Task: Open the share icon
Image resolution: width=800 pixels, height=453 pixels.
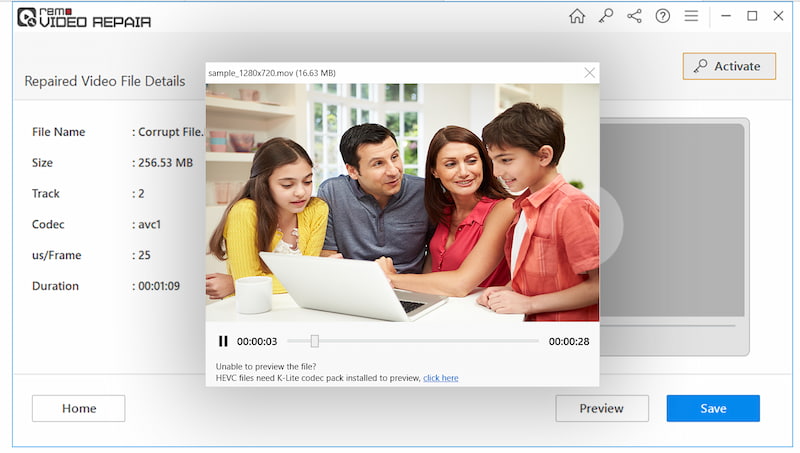Action: click(634, 16)
